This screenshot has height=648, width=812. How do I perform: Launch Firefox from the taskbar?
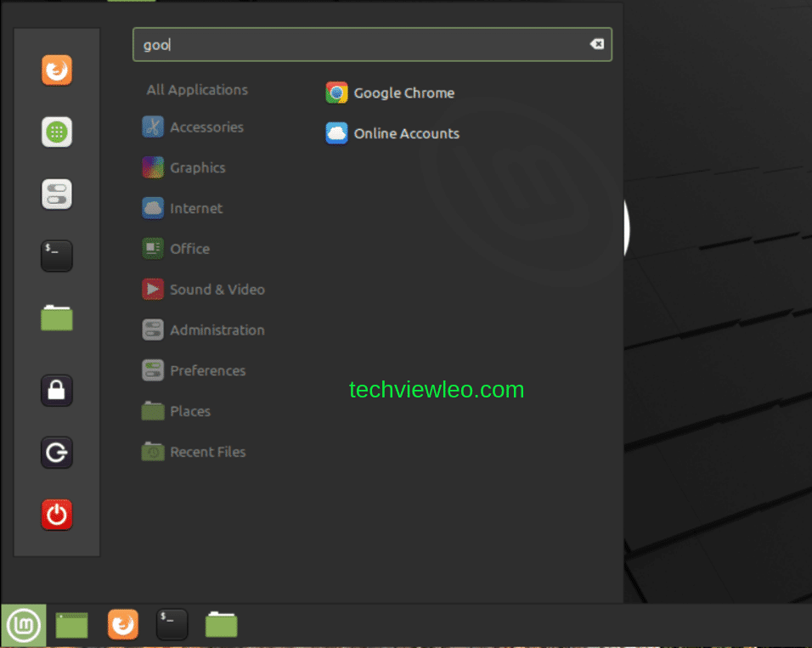122,624
